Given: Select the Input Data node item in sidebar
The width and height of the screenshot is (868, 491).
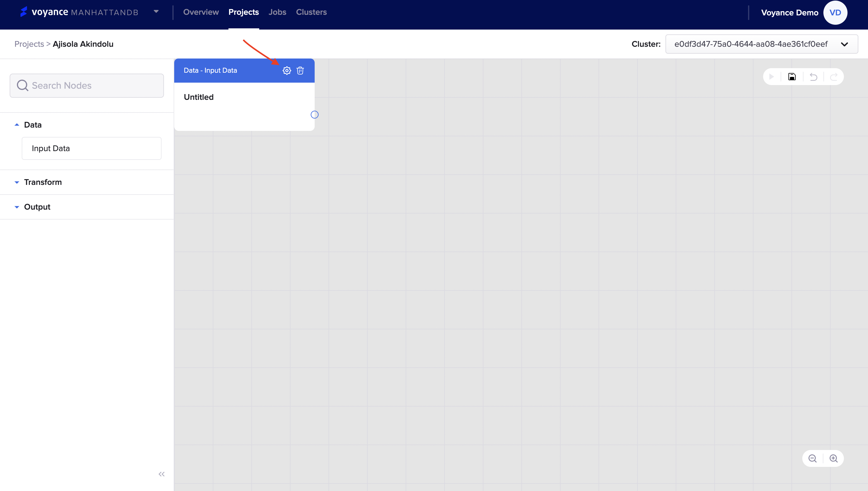Looking at the screenshot, I should point(92,148).
